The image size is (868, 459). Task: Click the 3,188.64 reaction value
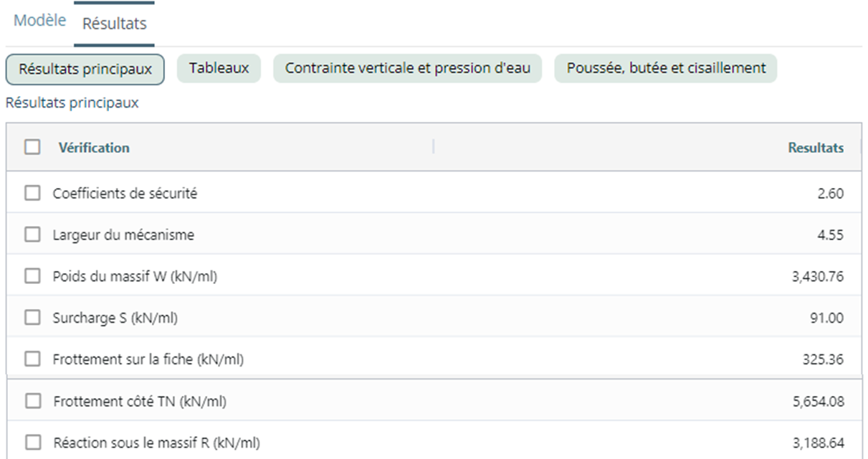(x=818, y=443)
